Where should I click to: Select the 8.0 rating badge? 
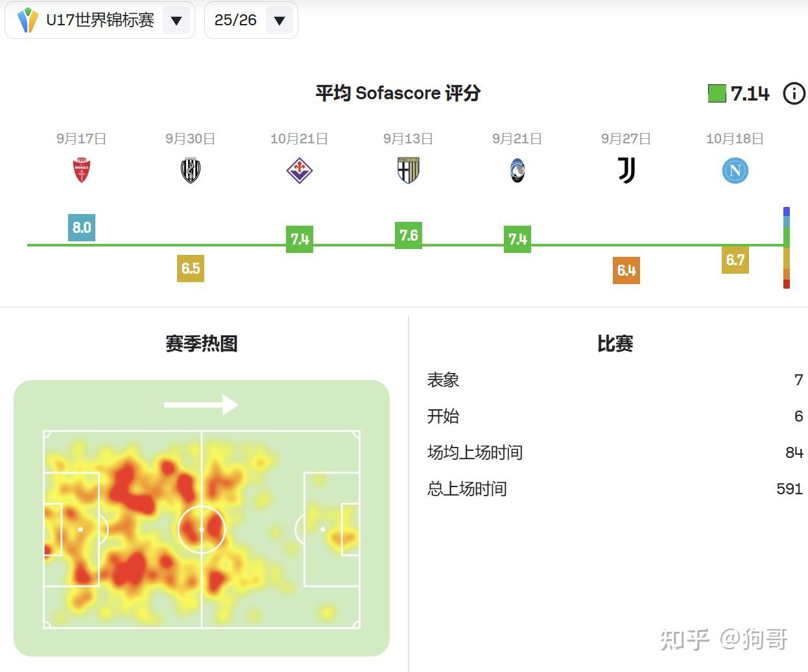[x=82, y=228]
